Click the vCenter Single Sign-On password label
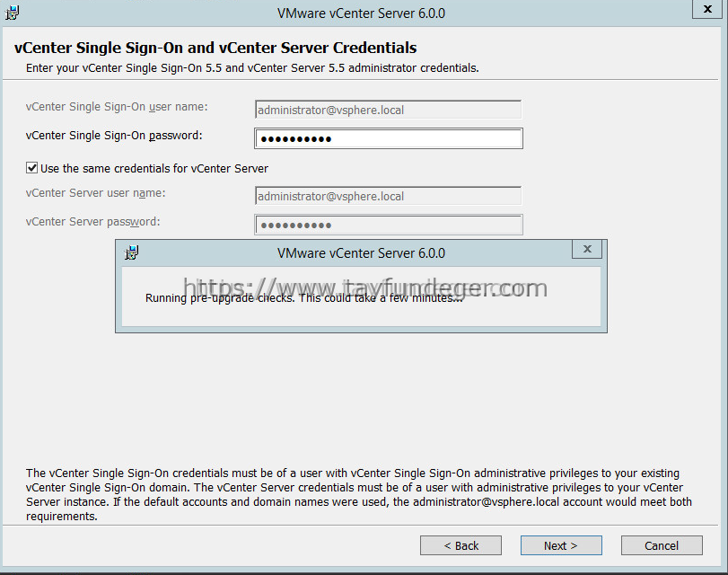728x575 pixels. (114, 136)
